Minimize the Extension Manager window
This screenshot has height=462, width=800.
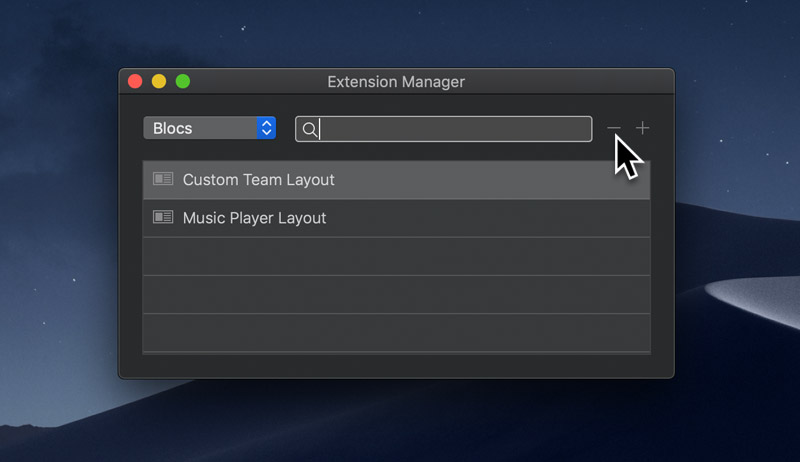pyautogui.click(x=159, y=82)
